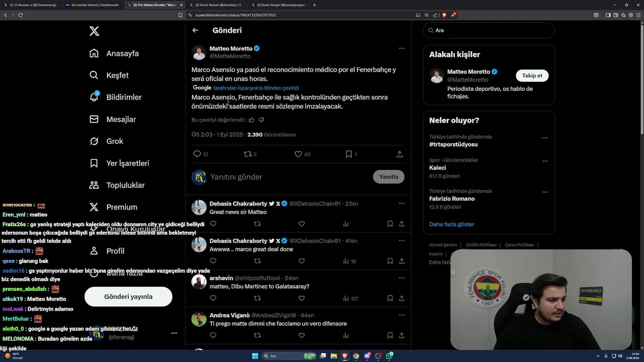
Task: Like the 'Great news sir Matteo' reply
Action: [301, 224]
